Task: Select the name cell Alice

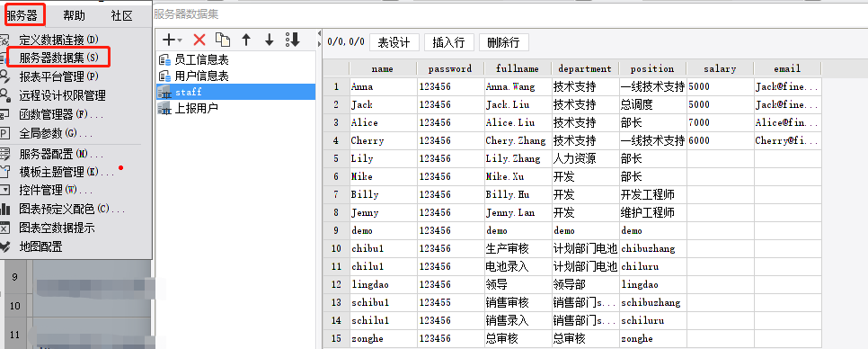Action: pos(383,123)
